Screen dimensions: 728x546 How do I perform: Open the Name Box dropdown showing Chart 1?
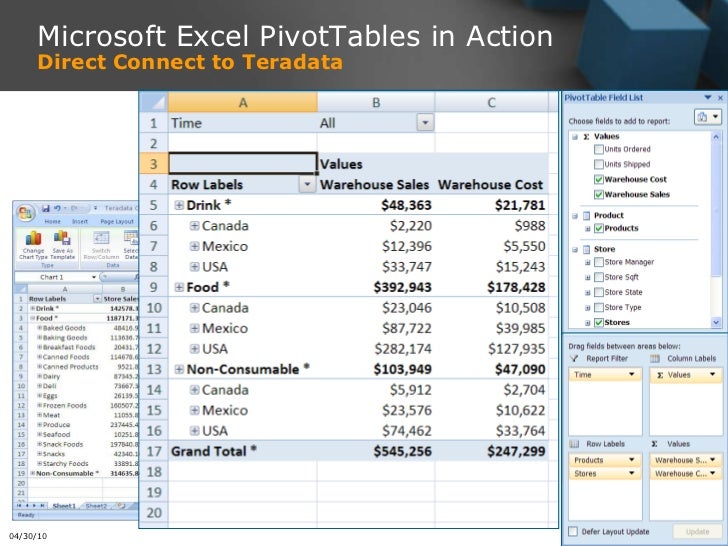click(93, 277)
